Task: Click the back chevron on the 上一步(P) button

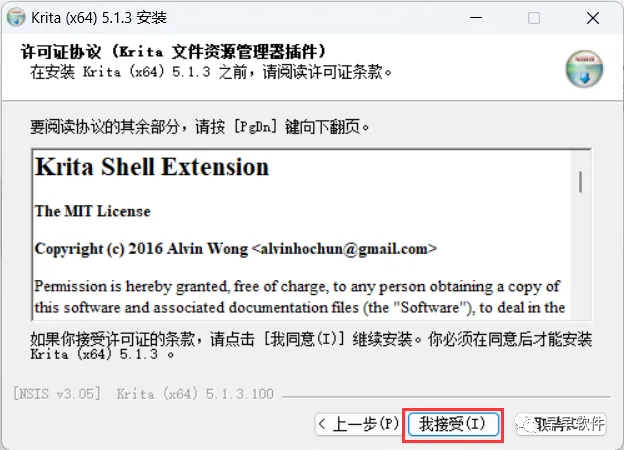Action: point(322,424)
